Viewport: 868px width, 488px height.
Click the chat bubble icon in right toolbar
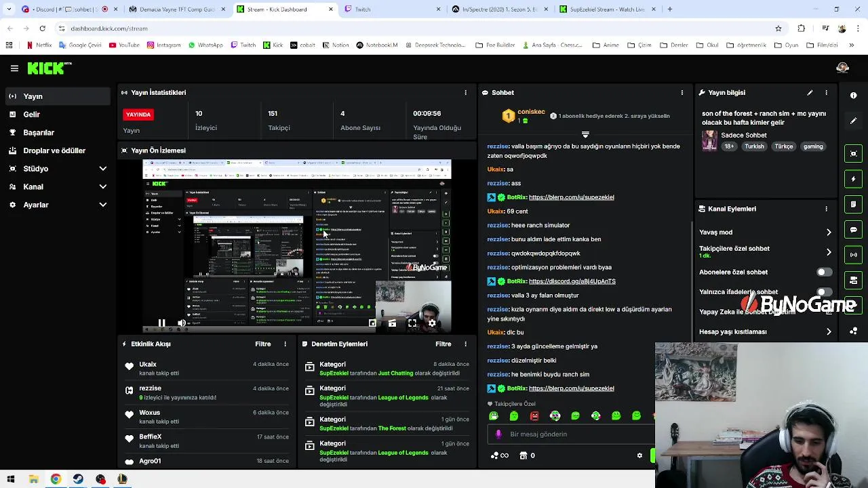854,230
